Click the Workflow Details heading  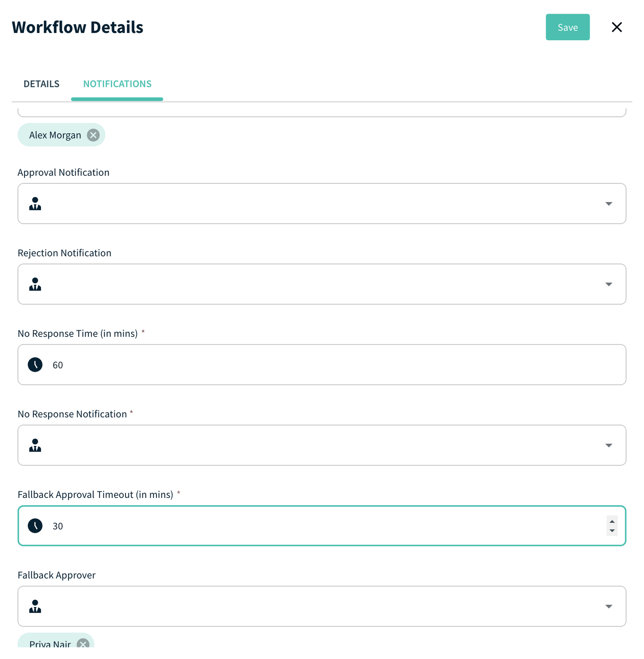pos(77,27)
